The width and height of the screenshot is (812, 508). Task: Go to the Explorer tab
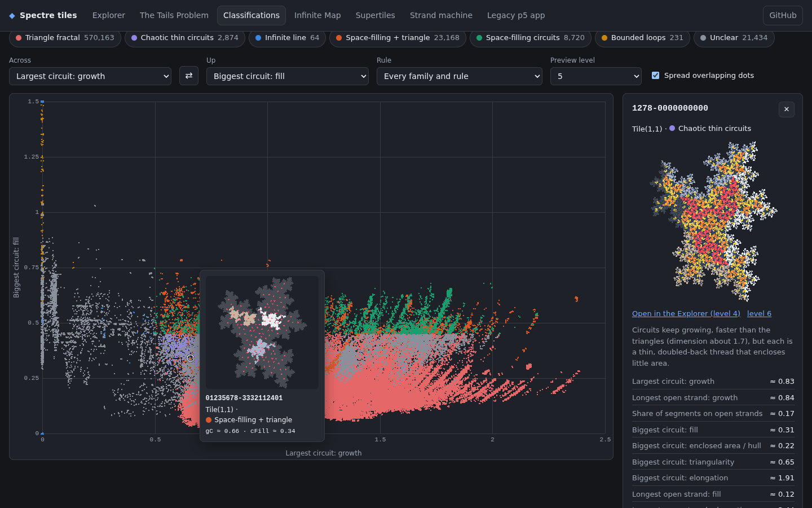(x=109, y=16)
